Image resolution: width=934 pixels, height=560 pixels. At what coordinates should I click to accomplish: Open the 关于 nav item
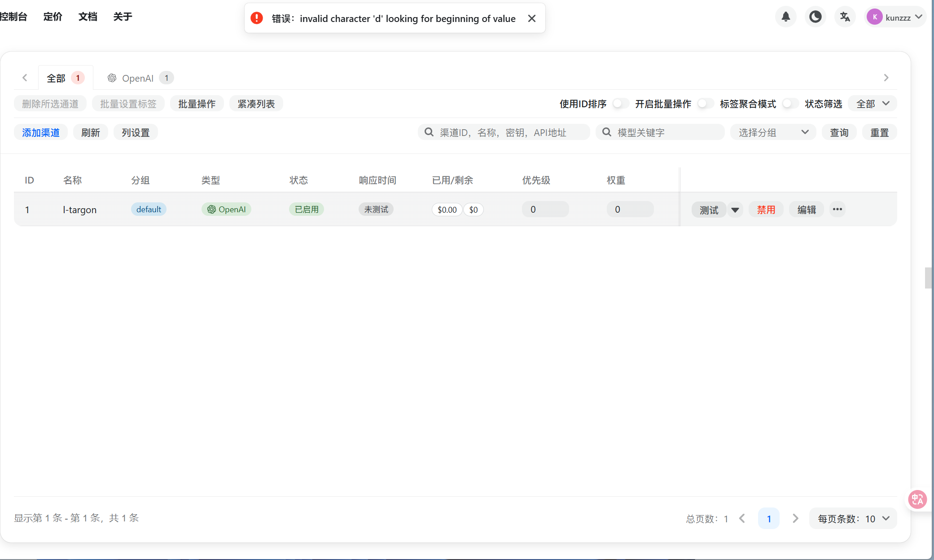click(x=123, y=17)
